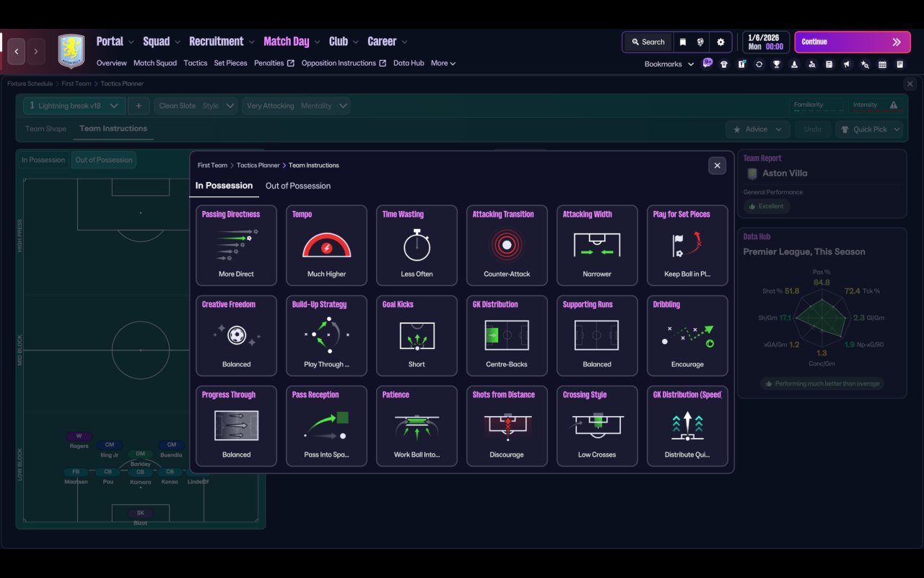Click the Continue button
Image resolution: width=924 pixels, height=578 pixels.
click(x=853, y=42)
